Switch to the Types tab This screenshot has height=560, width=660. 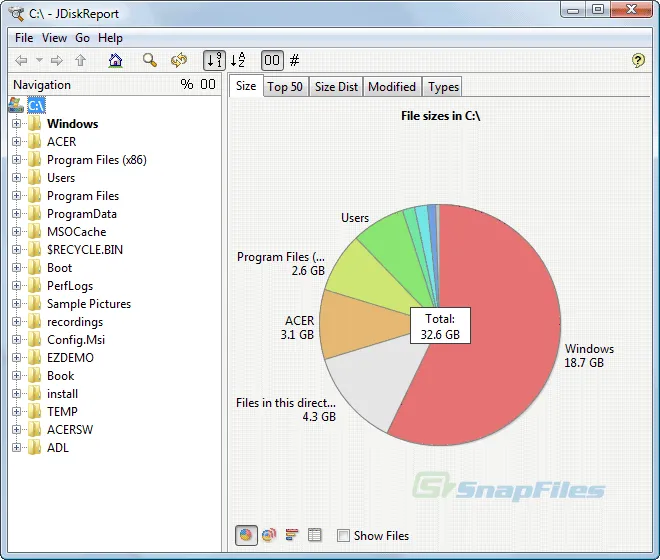[x=443, y=87]
